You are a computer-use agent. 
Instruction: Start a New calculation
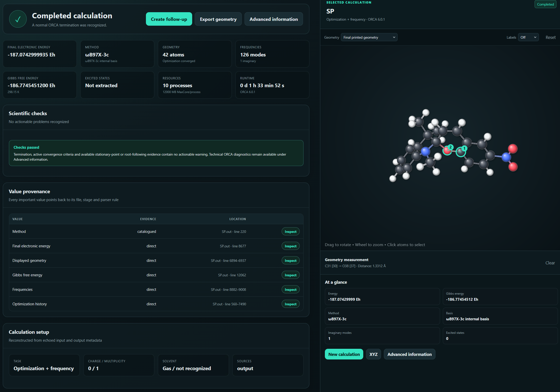pyautogui.click(x=344, y=354)
